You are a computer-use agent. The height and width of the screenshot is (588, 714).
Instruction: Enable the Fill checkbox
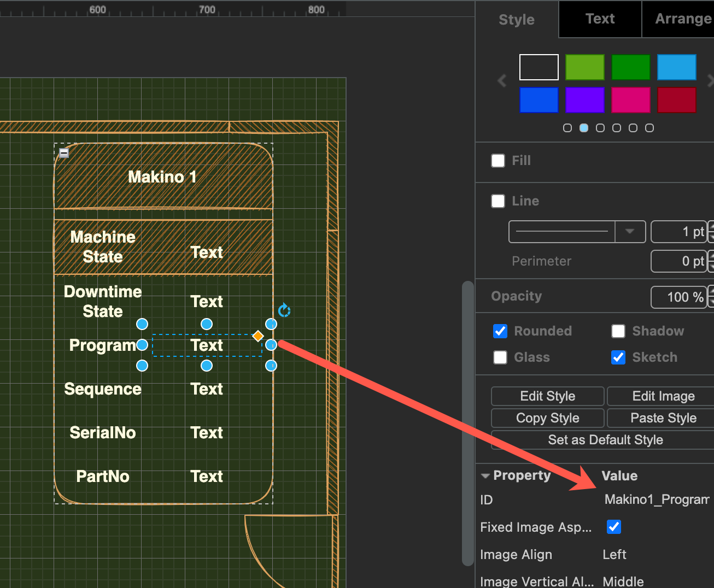pos(498,160)
